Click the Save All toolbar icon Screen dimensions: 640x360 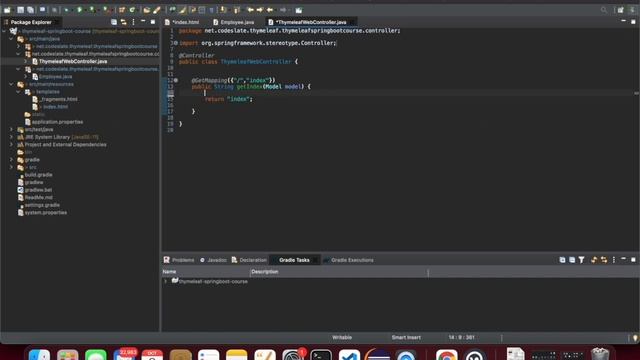click(x=30, y=10)
